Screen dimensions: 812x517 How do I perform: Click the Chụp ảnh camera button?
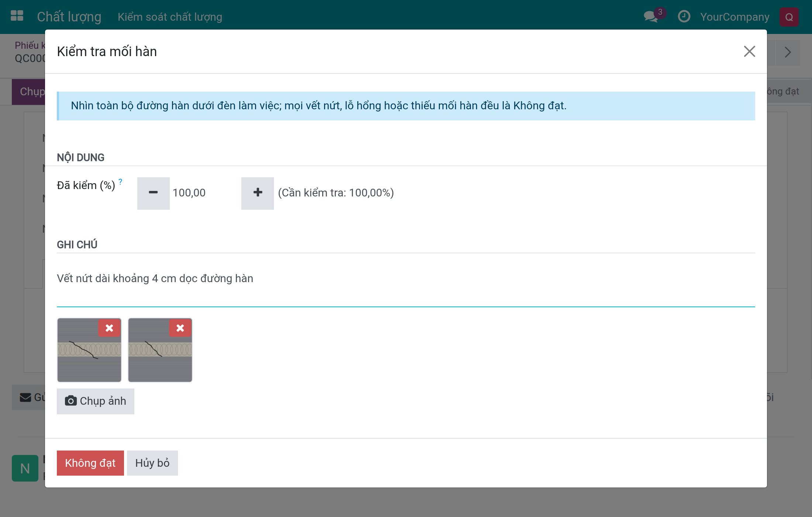click(96, 401)
